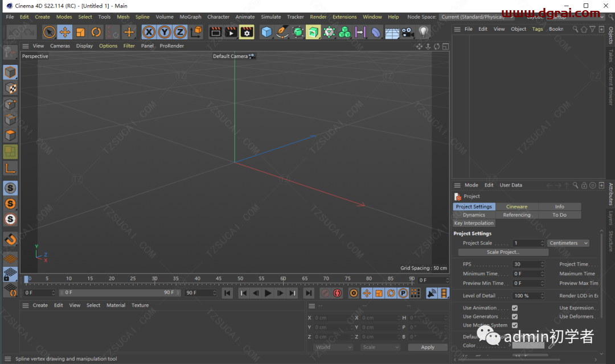Toggle Y axis lock

coord(165,32)
